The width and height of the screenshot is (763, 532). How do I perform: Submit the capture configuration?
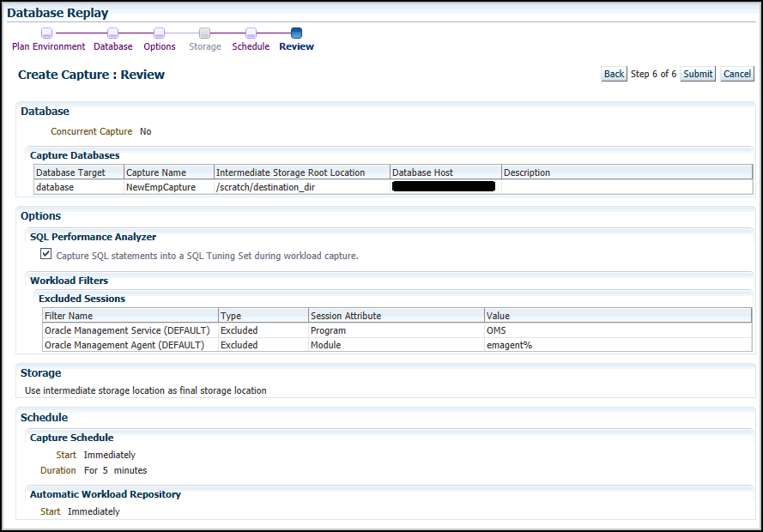[697, 74]
